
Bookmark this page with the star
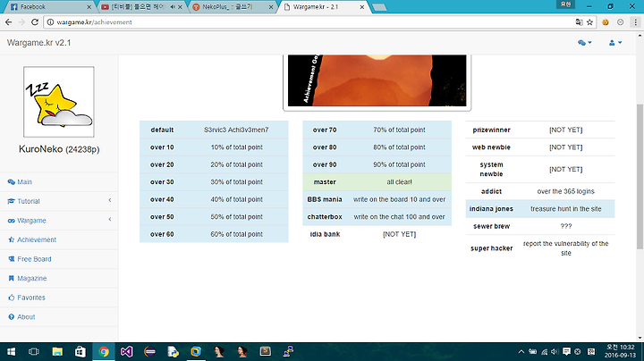coord(589,22)
